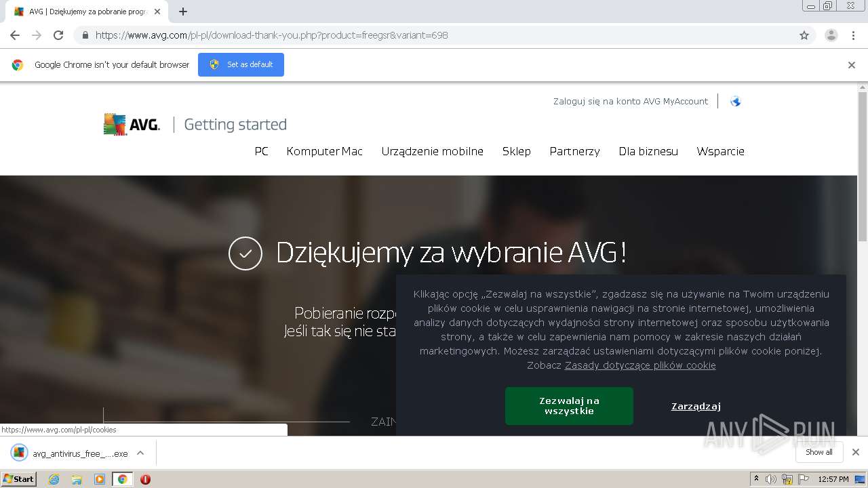Click the Set as default button

click(x=241, y=64)
